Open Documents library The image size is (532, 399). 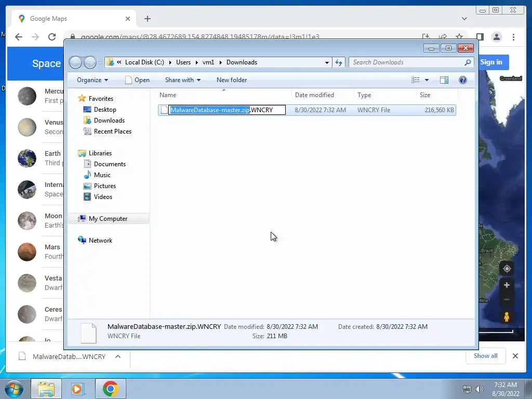click(x=110, y=164)
